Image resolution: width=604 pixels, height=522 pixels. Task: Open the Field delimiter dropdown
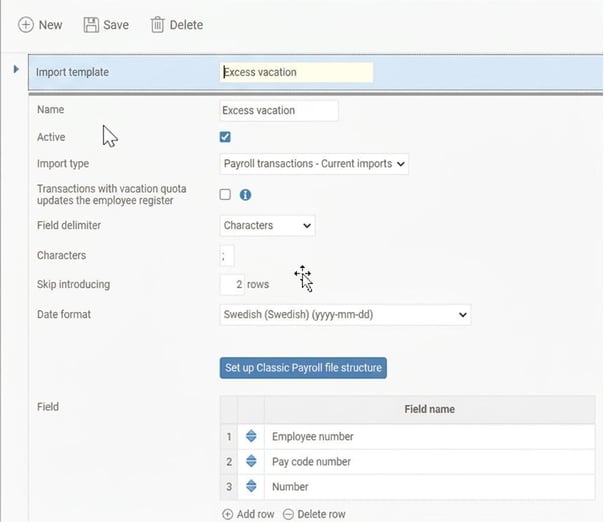[x=267, y=225]
